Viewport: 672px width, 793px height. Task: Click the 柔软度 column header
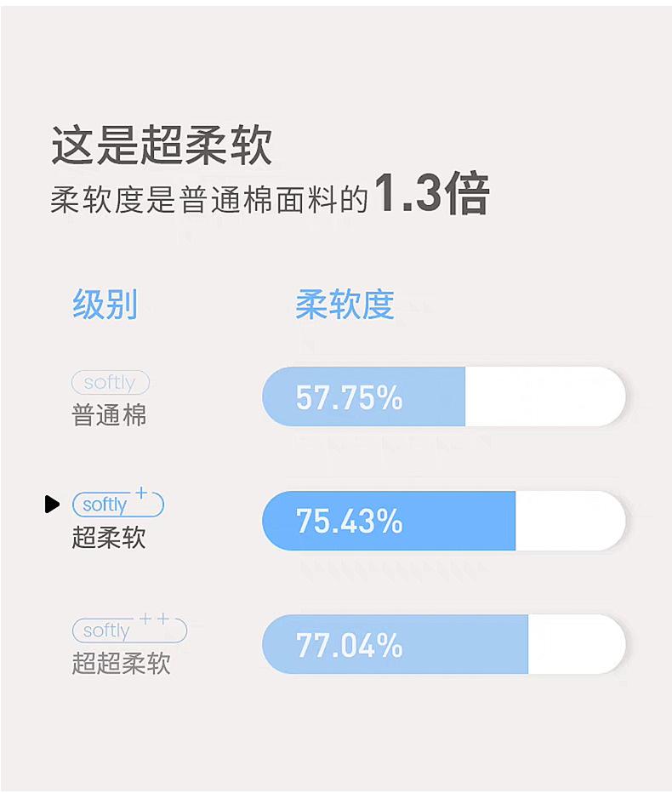click(345, 304)
